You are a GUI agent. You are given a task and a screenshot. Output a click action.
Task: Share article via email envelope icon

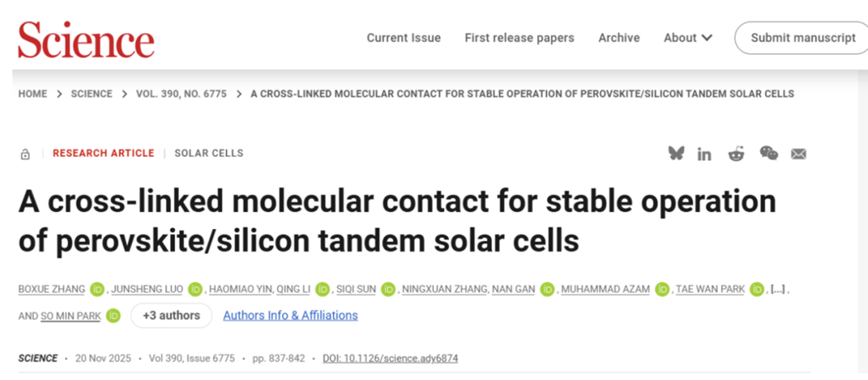point(798,153)
